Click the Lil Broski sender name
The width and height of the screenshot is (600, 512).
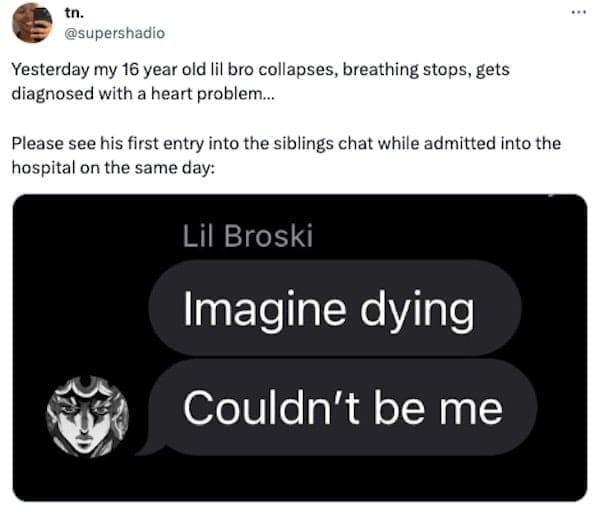click(x=248, y=235)
